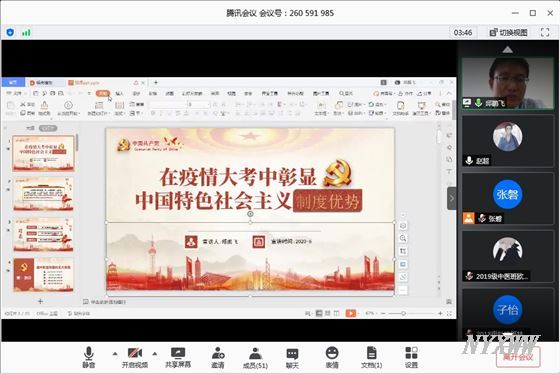
Task: Select the 张磬 participant tile
Action: pyautogui.click(x=508, y=199)
